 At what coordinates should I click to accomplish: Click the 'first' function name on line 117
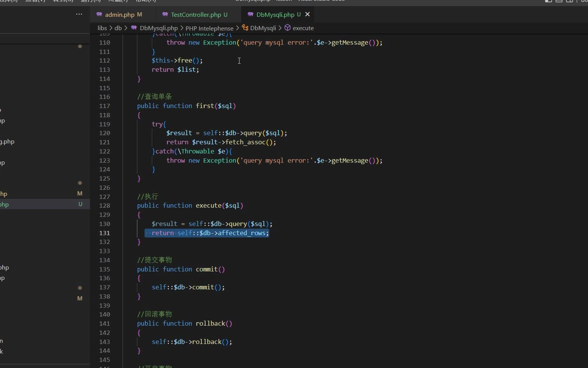point(205,106)
